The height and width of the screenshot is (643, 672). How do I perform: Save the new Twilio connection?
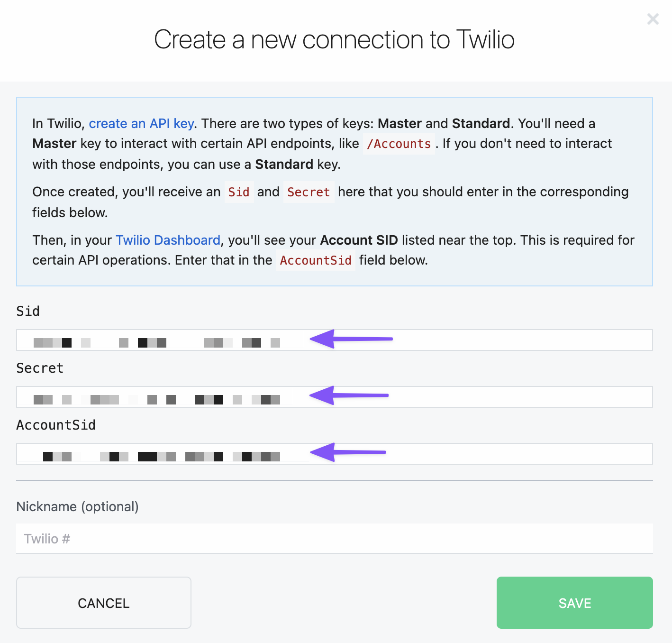tap(574, 603)
